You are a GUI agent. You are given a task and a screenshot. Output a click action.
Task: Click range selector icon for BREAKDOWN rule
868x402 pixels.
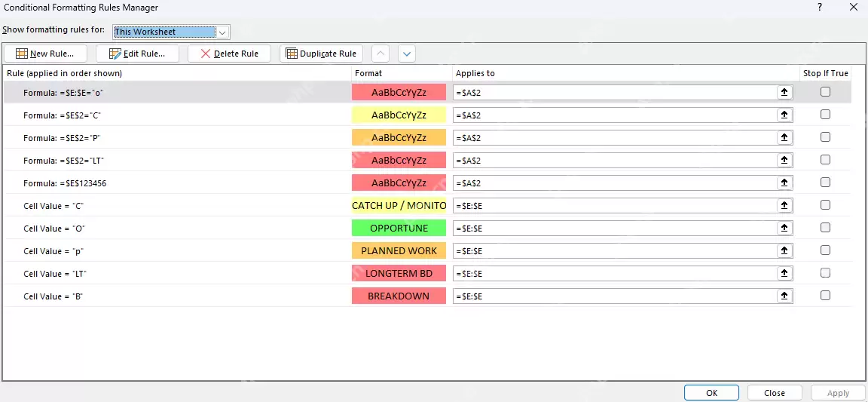pos(784,296)
